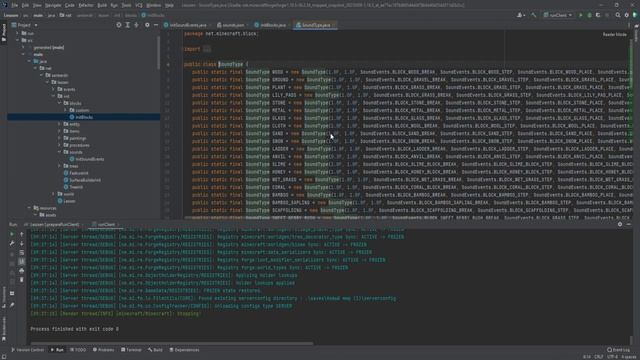This screenshot has height=360, width=640.
Task: Collapse all nodes in Project panel
Action: point(136,25)
